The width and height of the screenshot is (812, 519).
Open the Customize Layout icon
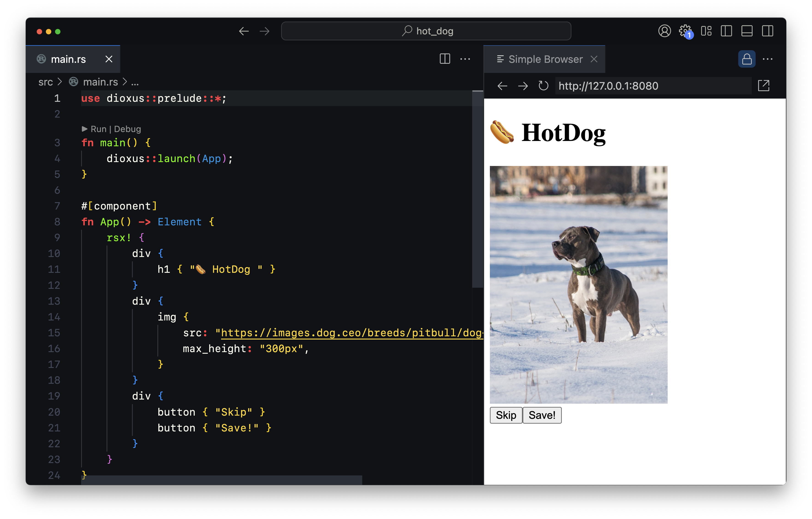coord(706,31)
